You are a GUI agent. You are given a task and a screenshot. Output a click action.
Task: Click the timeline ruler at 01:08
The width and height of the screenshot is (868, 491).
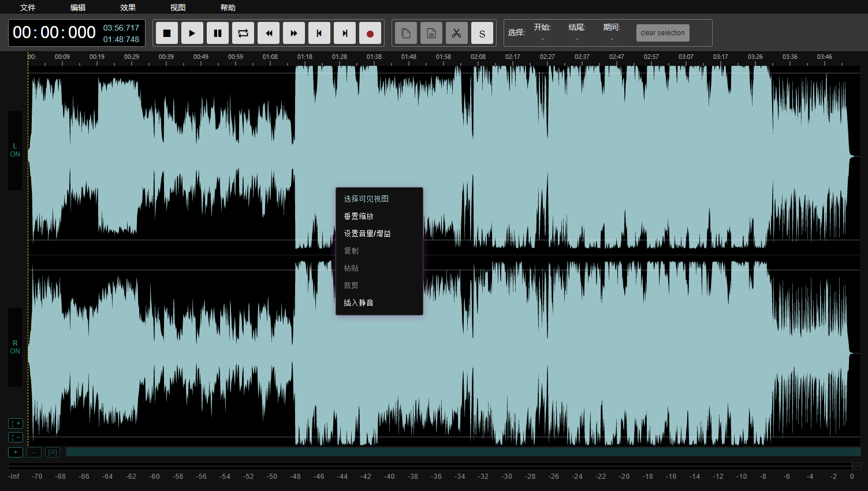270,57
